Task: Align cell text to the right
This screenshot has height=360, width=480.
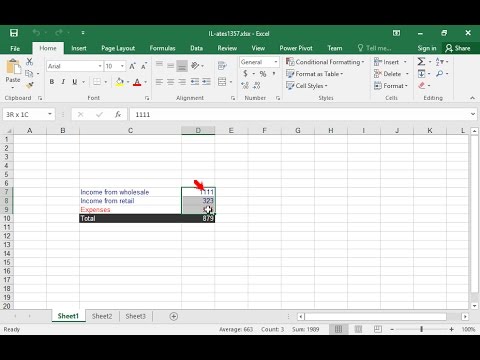Action: [182, 82]
